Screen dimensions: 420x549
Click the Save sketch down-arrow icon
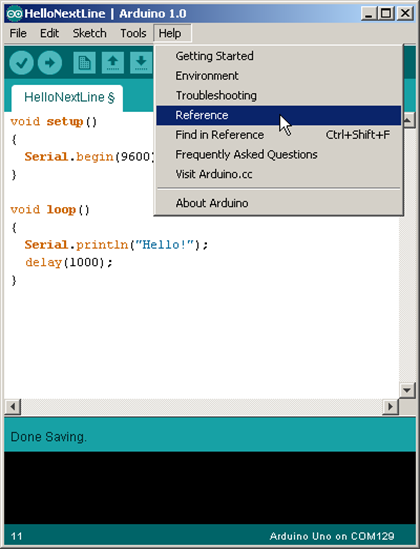coord(141,63)
